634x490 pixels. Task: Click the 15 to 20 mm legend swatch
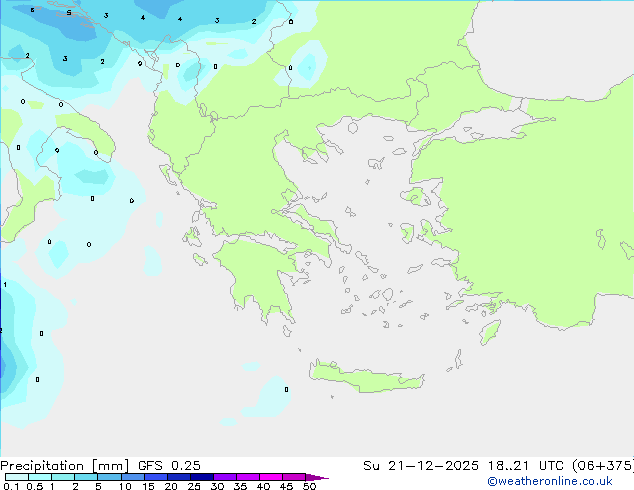155,477
